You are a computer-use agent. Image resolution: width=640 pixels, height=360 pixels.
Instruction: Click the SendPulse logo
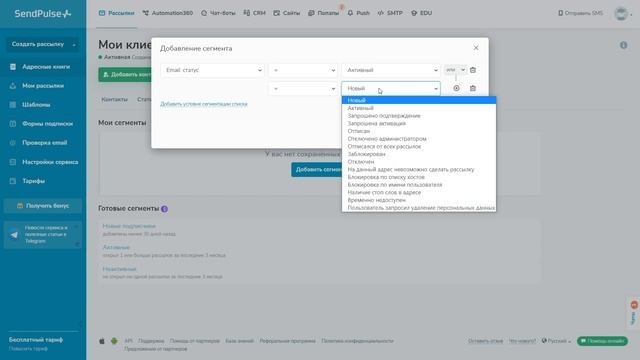[x=43, y=13]
